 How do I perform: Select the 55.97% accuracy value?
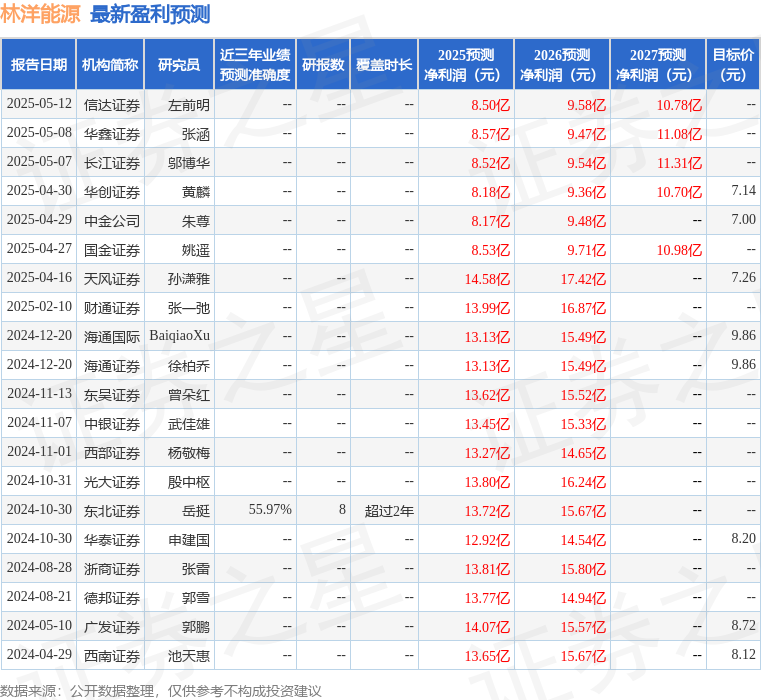270,510
